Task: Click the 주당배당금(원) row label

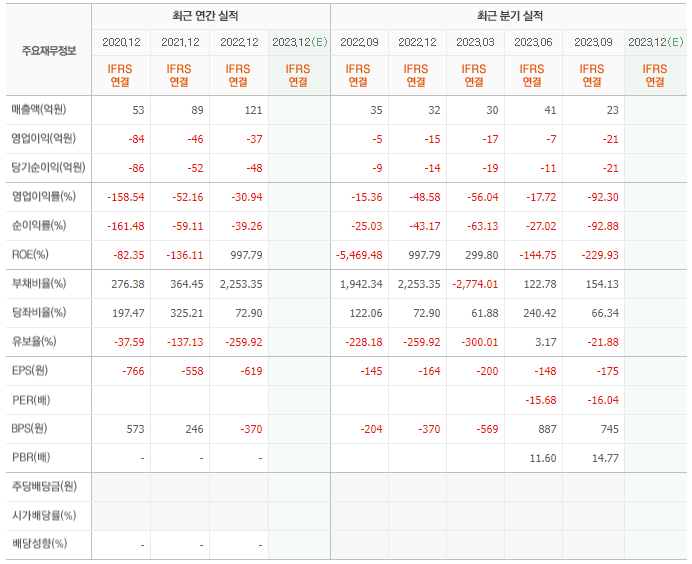Action: [x=44, y=486]
